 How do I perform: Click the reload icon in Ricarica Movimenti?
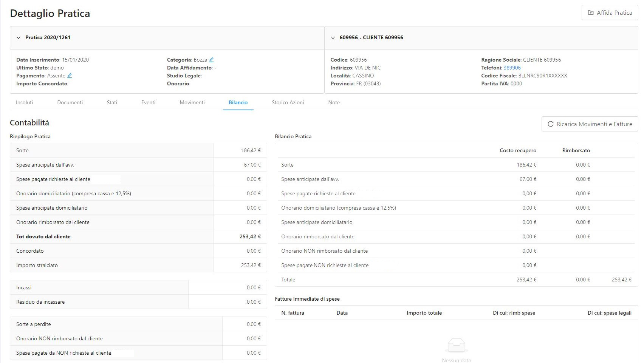tap(550, 124)
